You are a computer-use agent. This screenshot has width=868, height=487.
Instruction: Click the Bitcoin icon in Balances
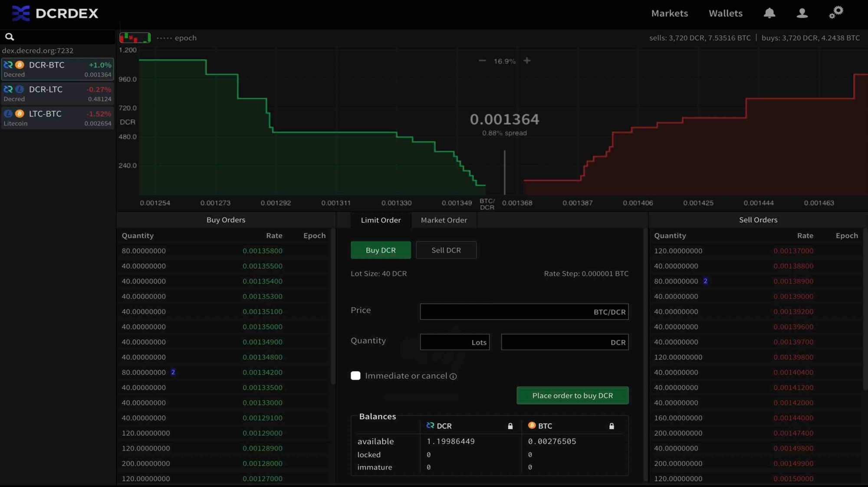pyautogui.click(x=532, y=425)
